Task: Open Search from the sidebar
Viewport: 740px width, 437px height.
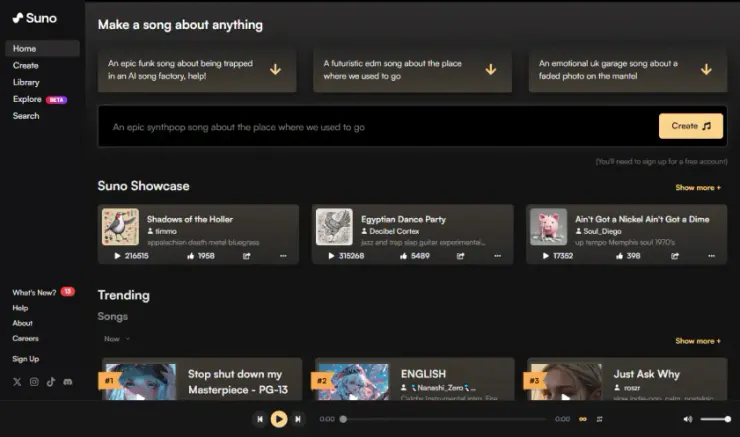Action: pyautogui.click(x=26, y=116)
